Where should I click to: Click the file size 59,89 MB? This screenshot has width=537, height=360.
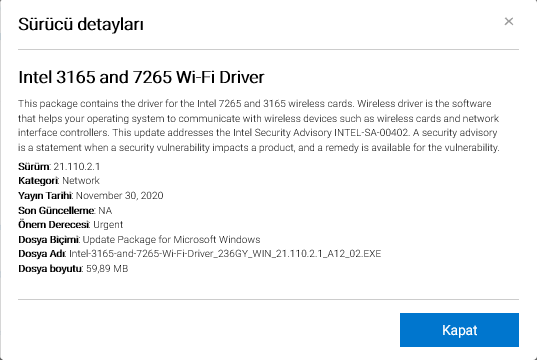tap(107, 269)
